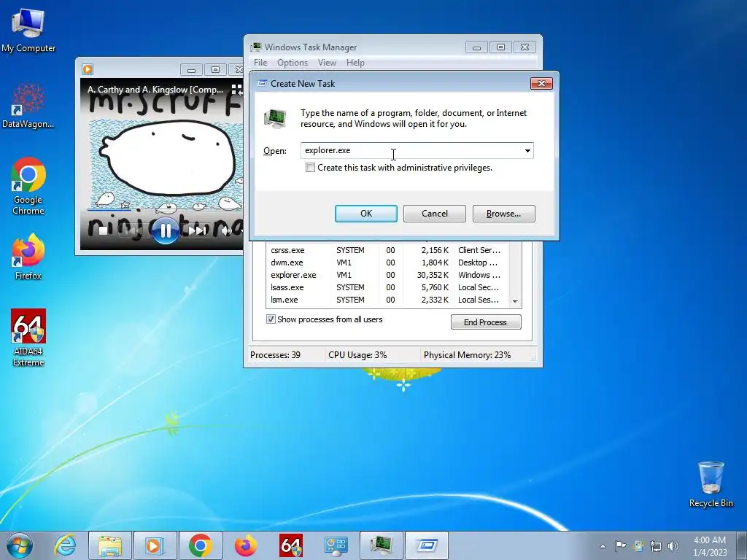Open the clock showing 4:00 AM

710,545
